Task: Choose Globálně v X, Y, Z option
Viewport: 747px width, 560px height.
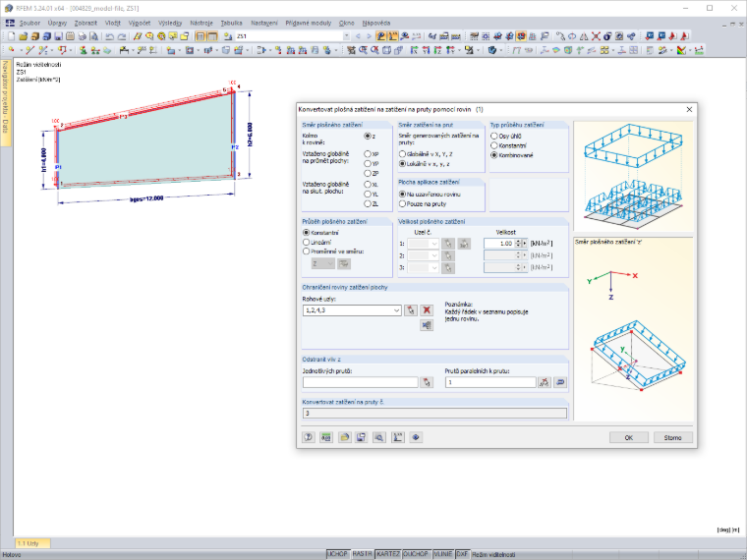Action: (x=402, y=154)
